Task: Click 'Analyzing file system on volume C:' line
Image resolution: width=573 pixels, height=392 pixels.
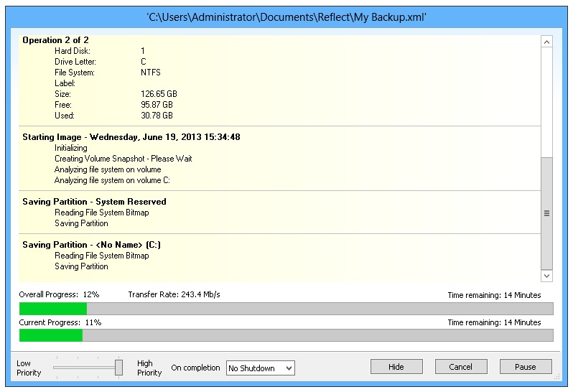Action: tap(112, 180)
